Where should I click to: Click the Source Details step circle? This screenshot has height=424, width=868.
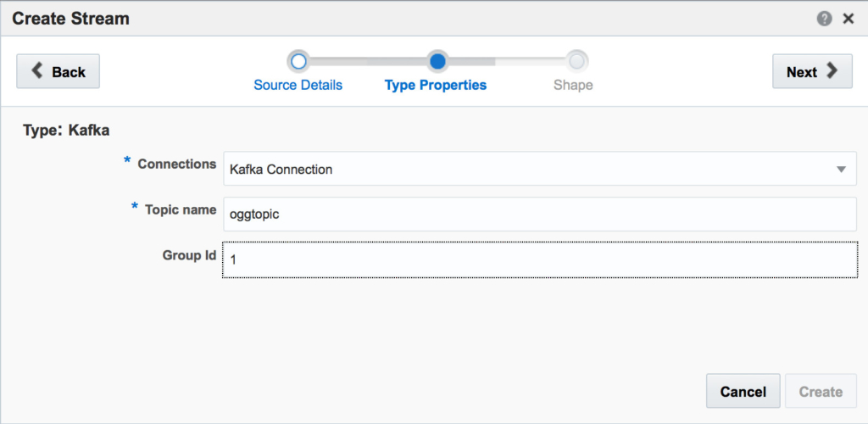click(x=298, y=61)
